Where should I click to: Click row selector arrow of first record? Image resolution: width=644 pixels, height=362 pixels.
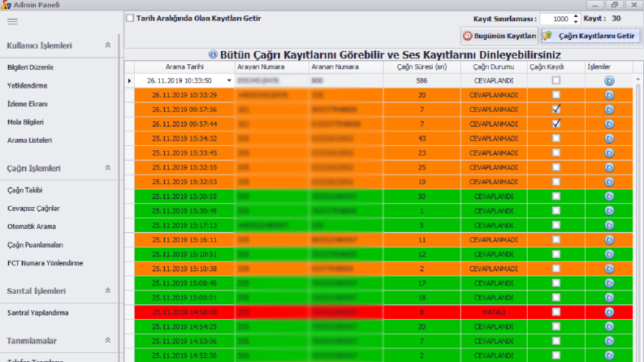(129, 81)
